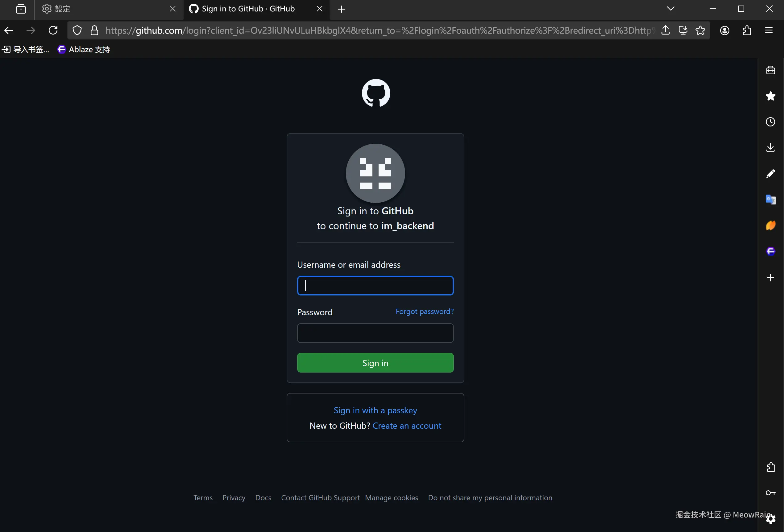Open Sign in with a passkey link

pos(375,410)
